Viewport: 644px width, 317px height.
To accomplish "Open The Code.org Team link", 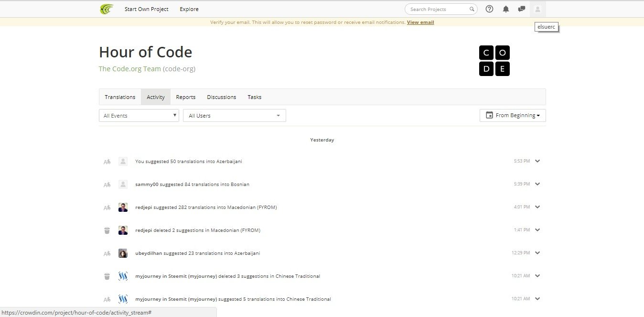I will point(130,69).
